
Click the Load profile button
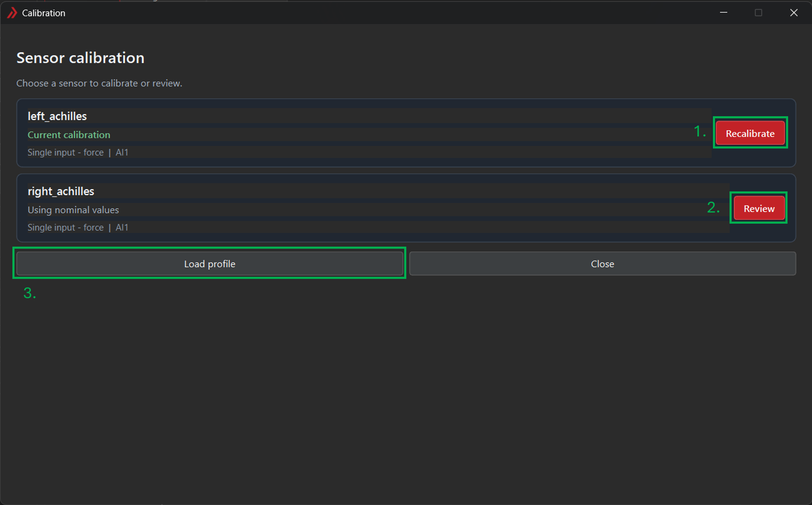(x=210, y=264)
